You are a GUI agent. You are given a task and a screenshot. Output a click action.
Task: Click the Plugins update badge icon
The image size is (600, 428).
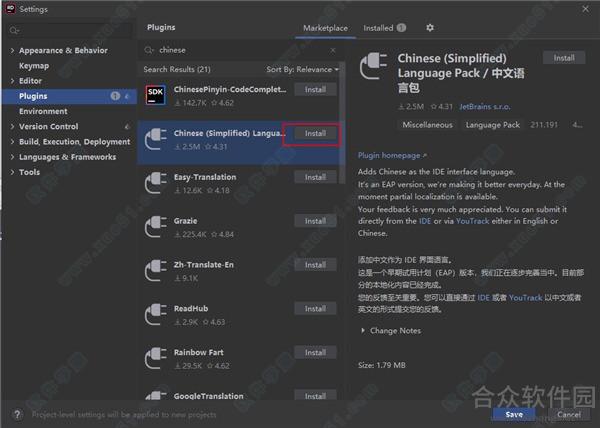115,96
